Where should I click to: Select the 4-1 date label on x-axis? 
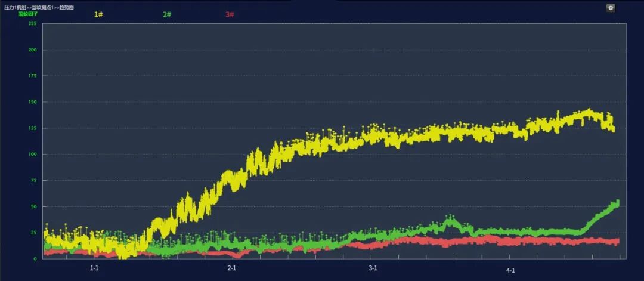pos(510,270)
